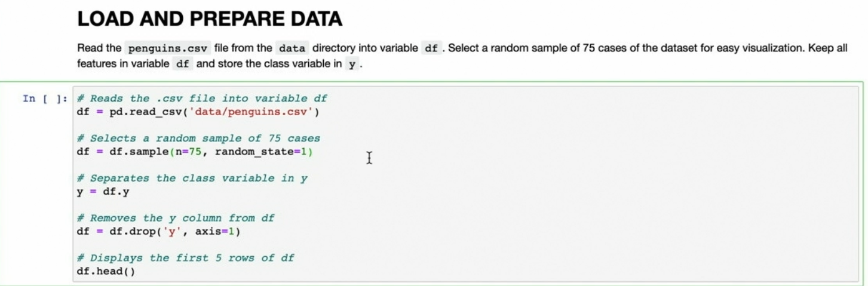
Task: Click inline code 'data' in the description
Action: pos(292,49)
